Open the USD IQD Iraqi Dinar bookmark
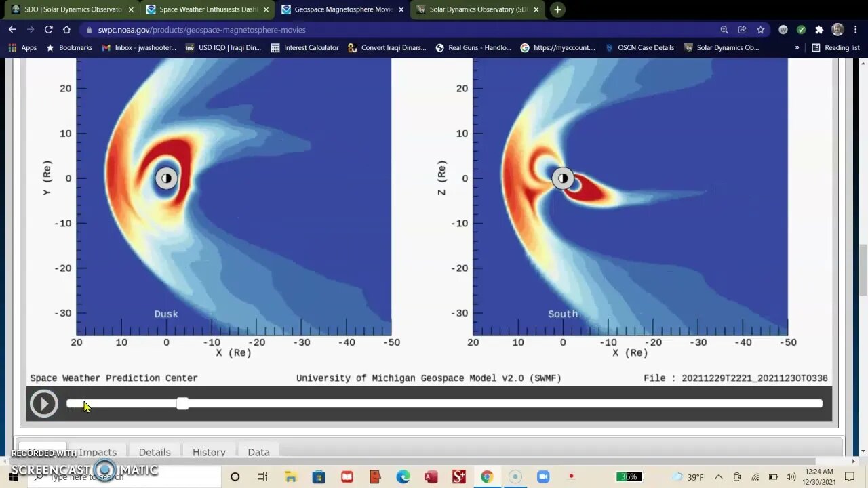 pyautogui.click(x=223, y=48)
